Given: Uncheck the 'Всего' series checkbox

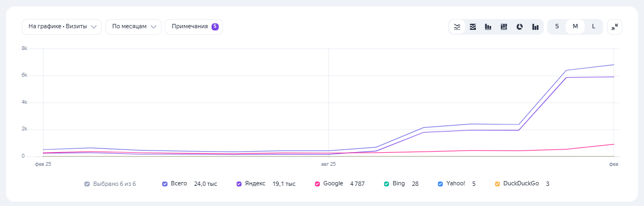Looking at the screenshot, I should [165, 184].
